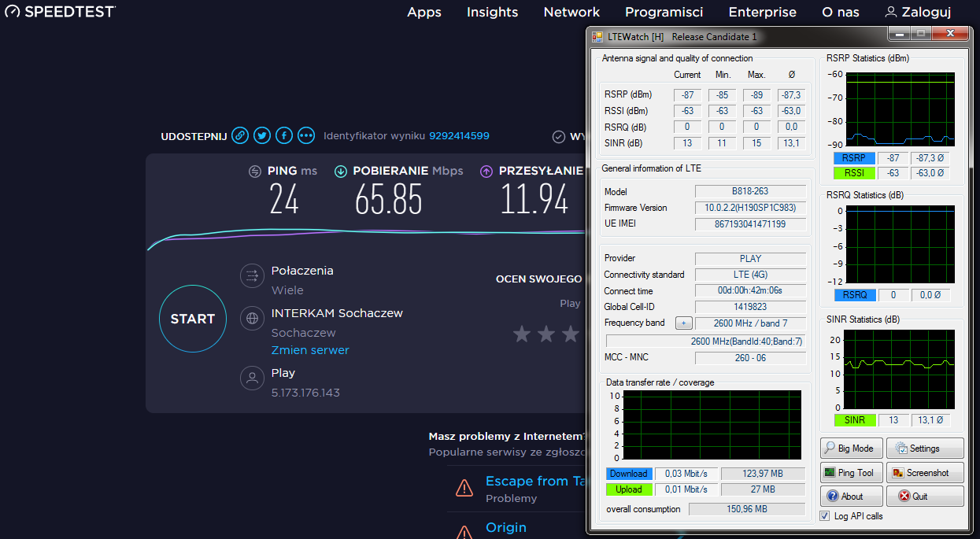Open the Insights menu
The width and height of the screenshot is (980, 539).
(493, 12)
